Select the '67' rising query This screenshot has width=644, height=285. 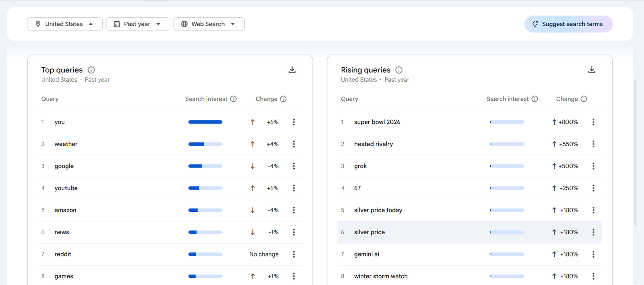(357, 188)
